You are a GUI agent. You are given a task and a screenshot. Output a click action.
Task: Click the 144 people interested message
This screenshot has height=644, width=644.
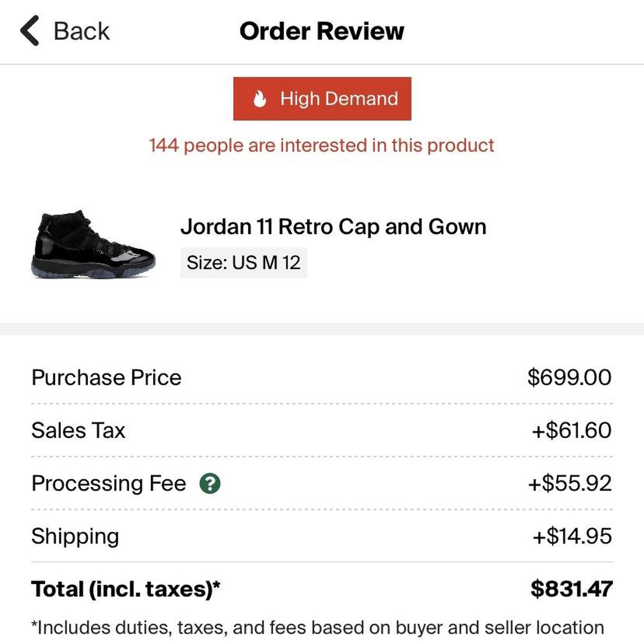(x=321, y=145)
